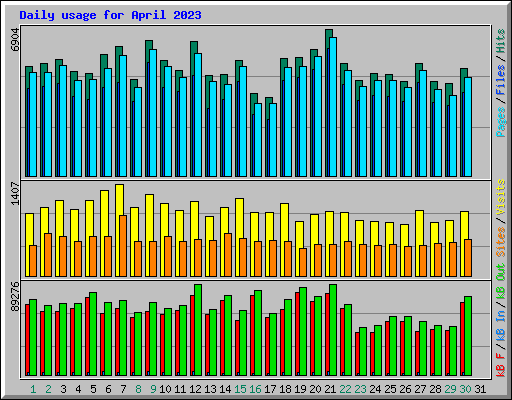Select day 23 on the date axis
This screenshot has height=400, width=512.
click(360, 389)
